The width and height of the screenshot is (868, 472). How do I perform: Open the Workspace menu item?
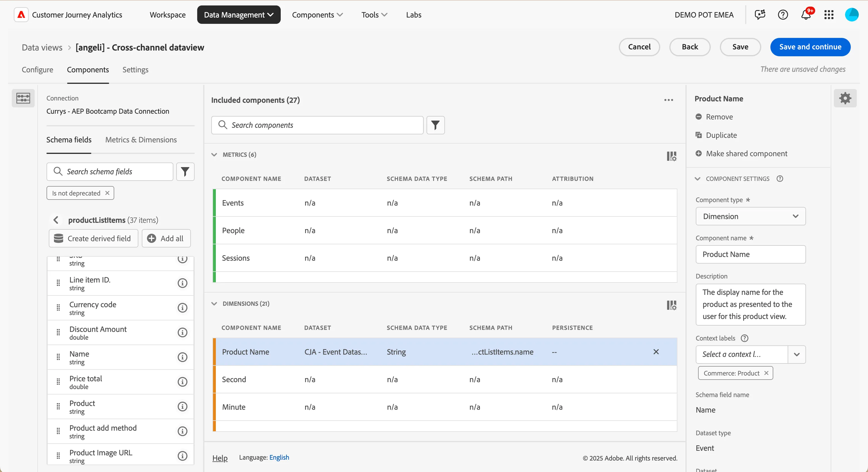click(167, 15)
